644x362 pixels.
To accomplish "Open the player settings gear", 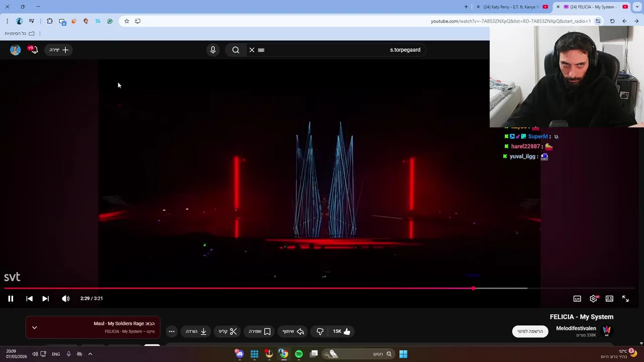I will pos(594,299).
